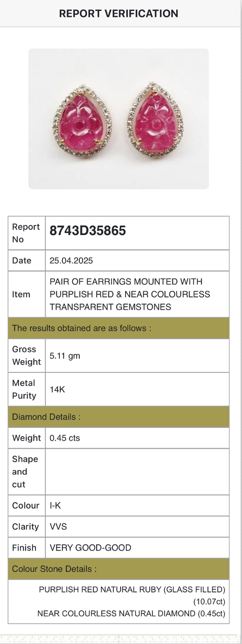Click the REPORT VERIFICATION page title
Screen dimensions: 242x644
coord(119,14)
